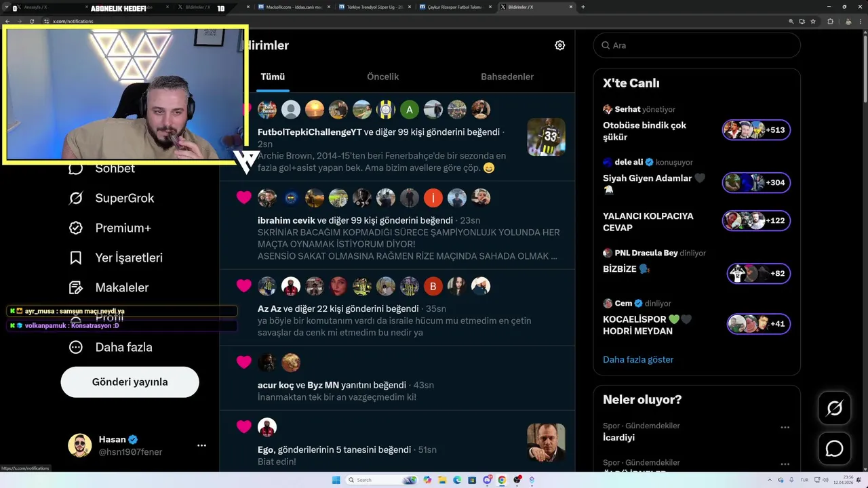Viewport: 868px width, 488px height.
Task: Click the Premium+ verified badge icon
Action: point(76,228)
